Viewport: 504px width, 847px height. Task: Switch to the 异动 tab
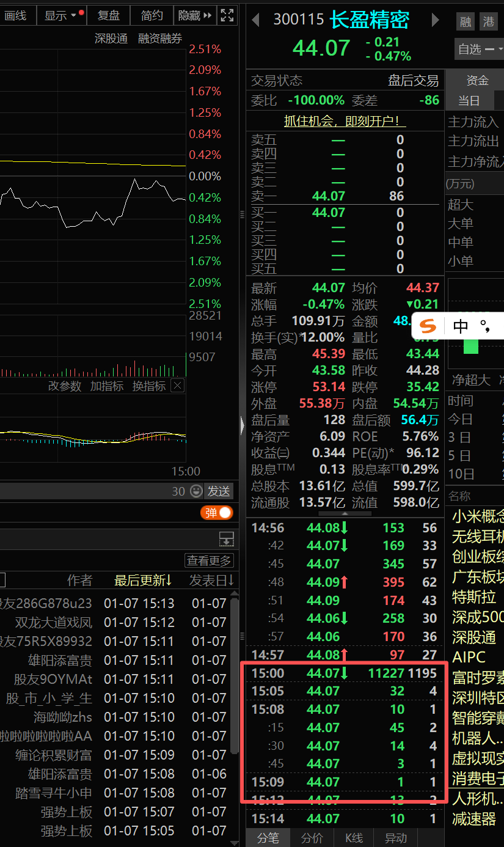(395, 837)
